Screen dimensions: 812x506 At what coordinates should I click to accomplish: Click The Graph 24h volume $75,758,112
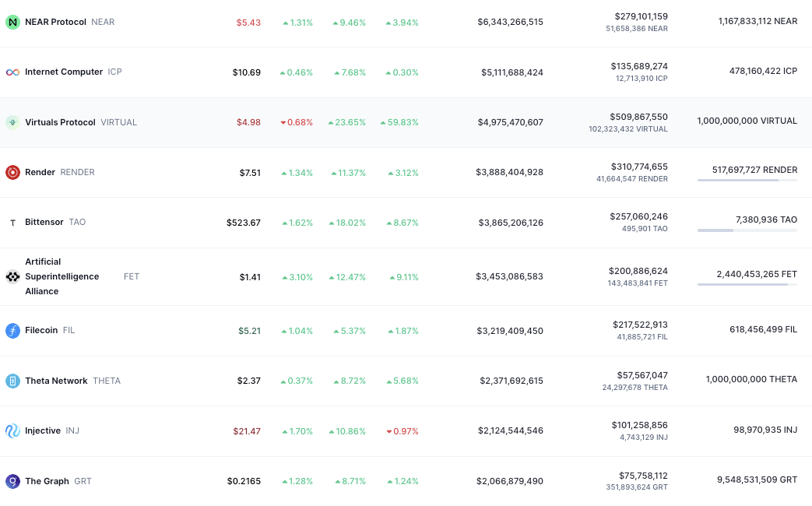(x=643, y=476)
